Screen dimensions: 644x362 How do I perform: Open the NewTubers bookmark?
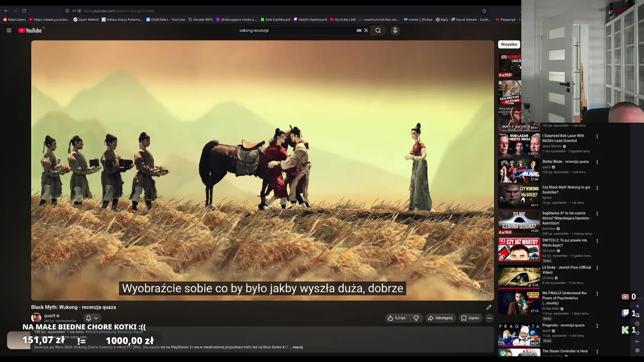(x=14, y=20)
